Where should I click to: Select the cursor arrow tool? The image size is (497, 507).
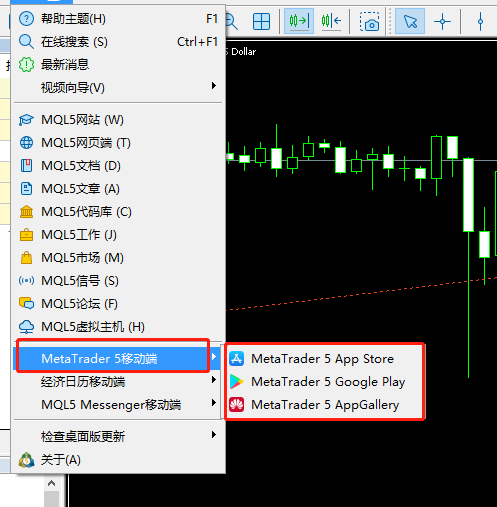coord(410,21)
